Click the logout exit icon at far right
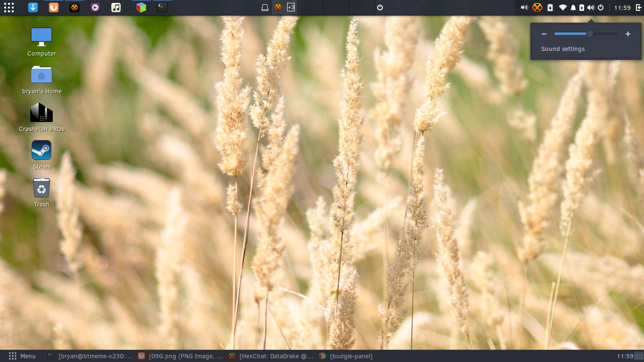The height and width of the screenshot is (362, 644). [639, 8]
